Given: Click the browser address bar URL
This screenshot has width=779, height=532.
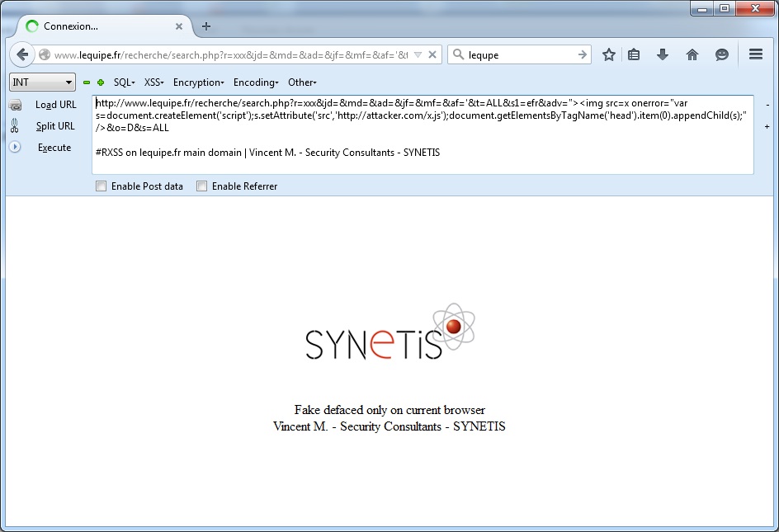Looking at the screenshot, I should [231, 54].
